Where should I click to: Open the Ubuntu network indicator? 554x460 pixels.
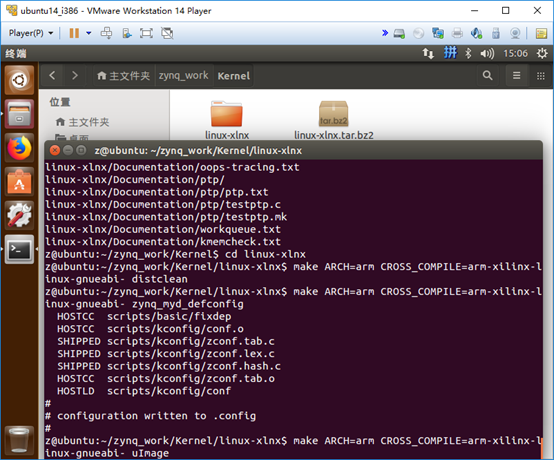[x=428, y=54]
